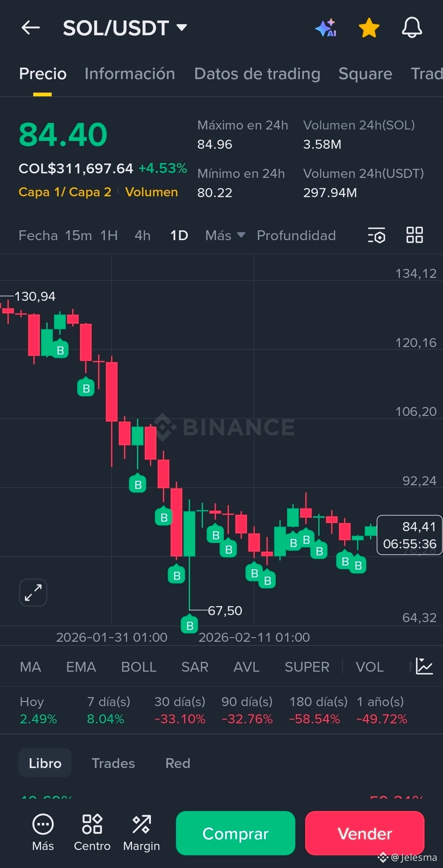The width and height of the screenshot is (443, 868).
Task: Open Margin trading icon
Action: [142, 833]
